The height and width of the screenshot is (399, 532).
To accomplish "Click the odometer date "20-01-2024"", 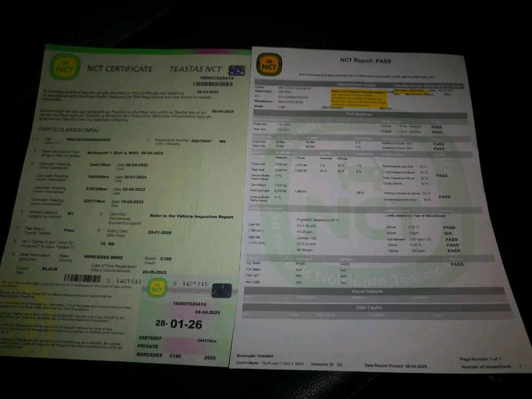I will click(136, 177).
